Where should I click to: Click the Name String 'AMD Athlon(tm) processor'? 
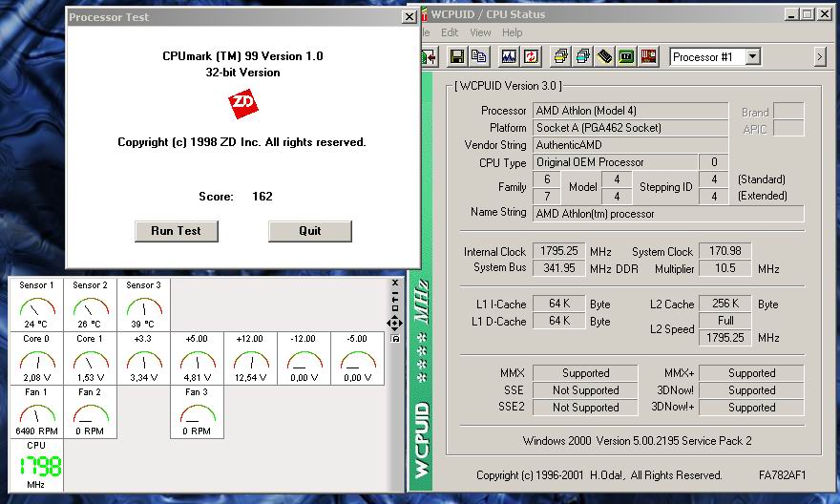(668, 214)
